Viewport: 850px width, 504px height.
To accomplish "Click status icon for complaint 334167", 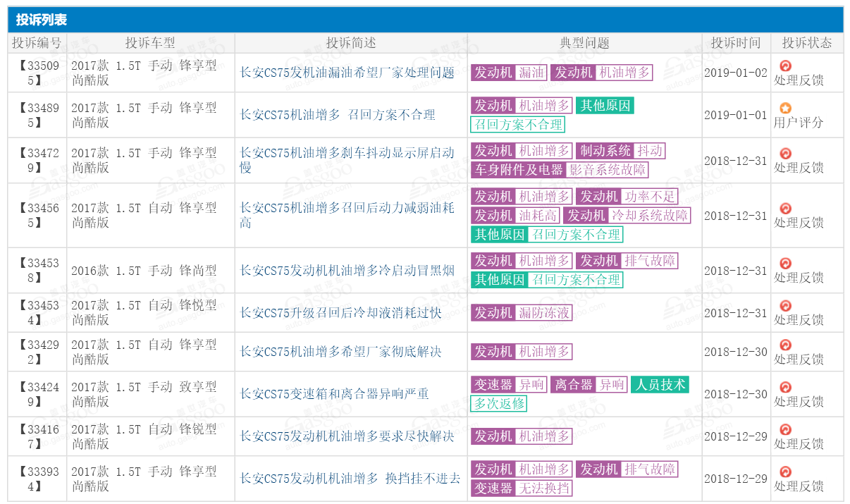I will pos(785,430).
